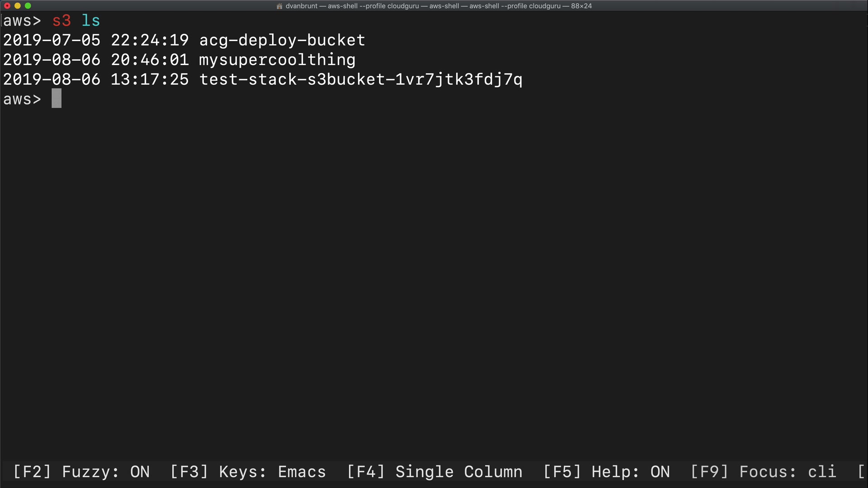Viewport: 868px width, 488px height.
Task: Click the teal ls subcommand
Action: (91, 21)
